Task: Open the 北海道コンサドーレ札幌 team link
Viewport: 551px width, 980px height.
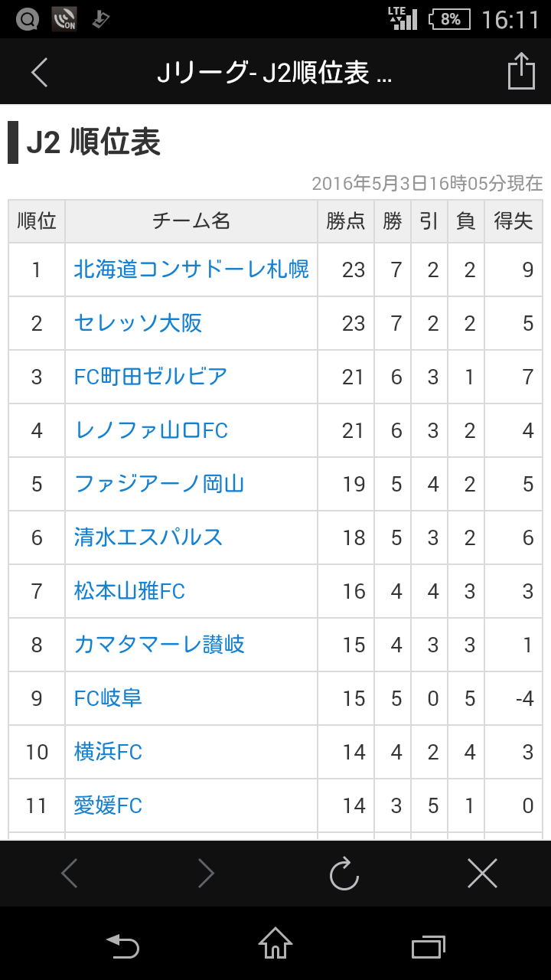Action: pyautogui.click(x=191, y=269)
